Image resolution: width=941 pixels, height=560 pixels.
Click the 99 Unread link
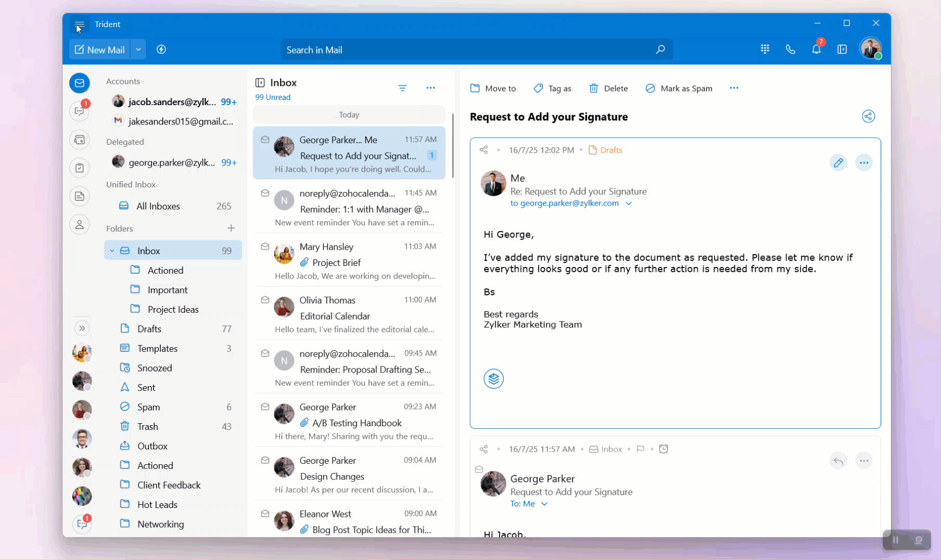(x=273, y=97)
